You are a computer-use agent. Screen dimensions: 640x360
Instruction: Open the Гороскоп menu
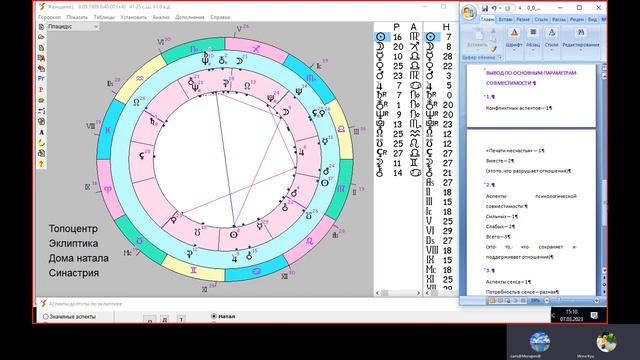pyautogui.click(x=49, y=17)
